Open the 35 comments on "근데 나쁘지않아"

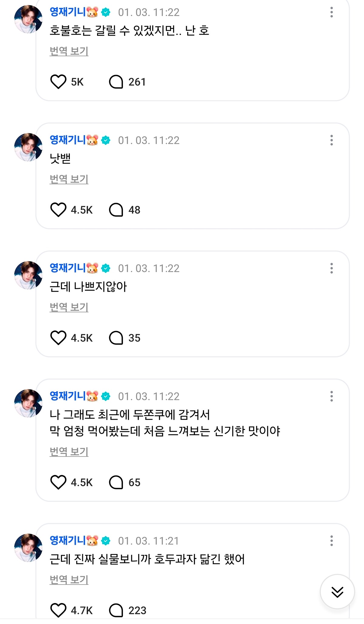tap(116, 338)
